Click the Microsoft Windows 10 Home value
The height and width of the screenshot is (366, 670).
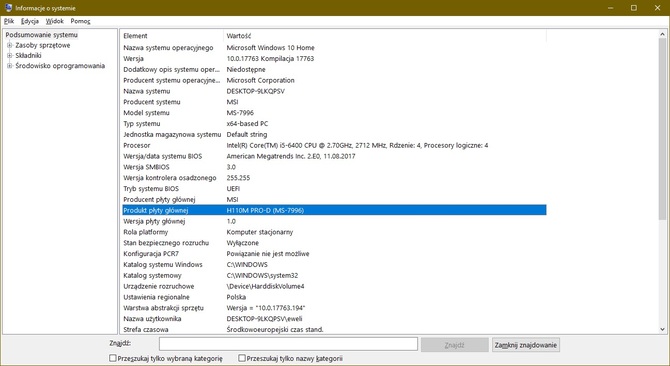270,48
